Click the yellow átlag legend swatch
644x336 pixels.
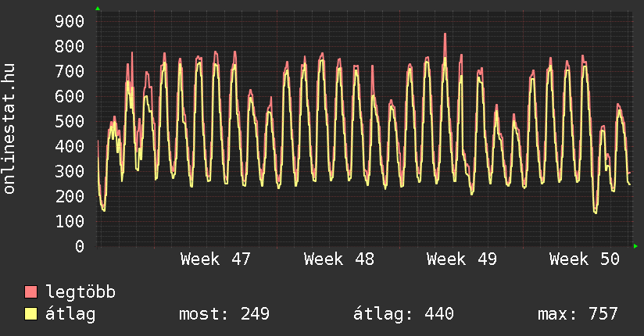tap(31, 314)
